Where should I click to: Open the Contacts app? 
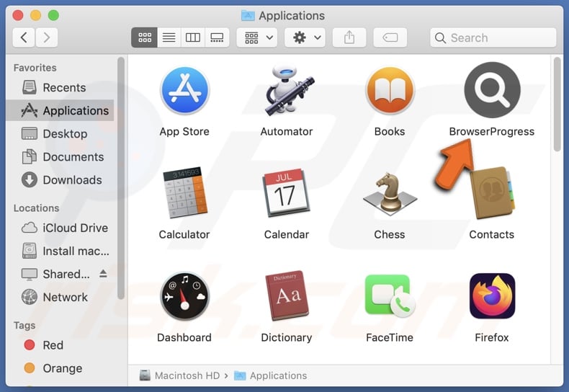492,192
